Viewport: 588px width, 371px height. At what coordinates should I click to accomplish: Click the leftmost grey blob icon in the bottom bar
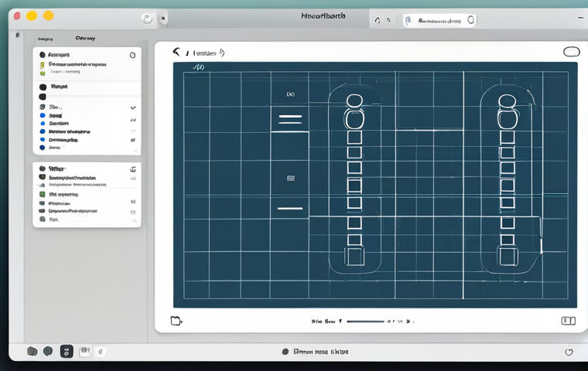tap(32, 351)
